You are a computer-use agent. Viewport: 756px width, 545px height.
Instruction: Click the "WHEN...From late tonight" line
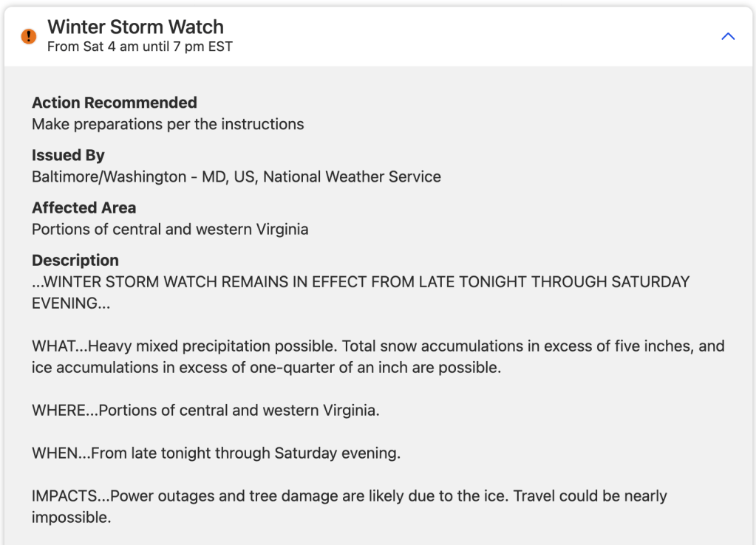point(216,453)
